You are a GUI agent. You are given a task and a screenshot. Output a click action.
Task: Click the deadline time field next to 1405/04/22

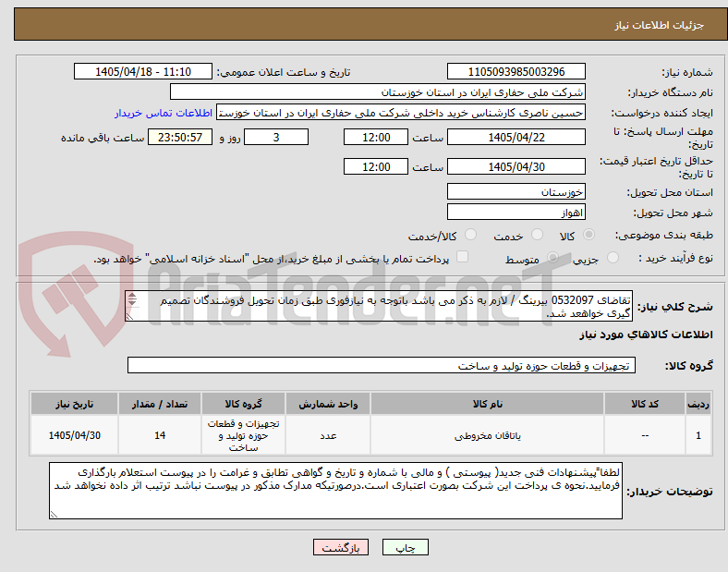coord(376,138)
